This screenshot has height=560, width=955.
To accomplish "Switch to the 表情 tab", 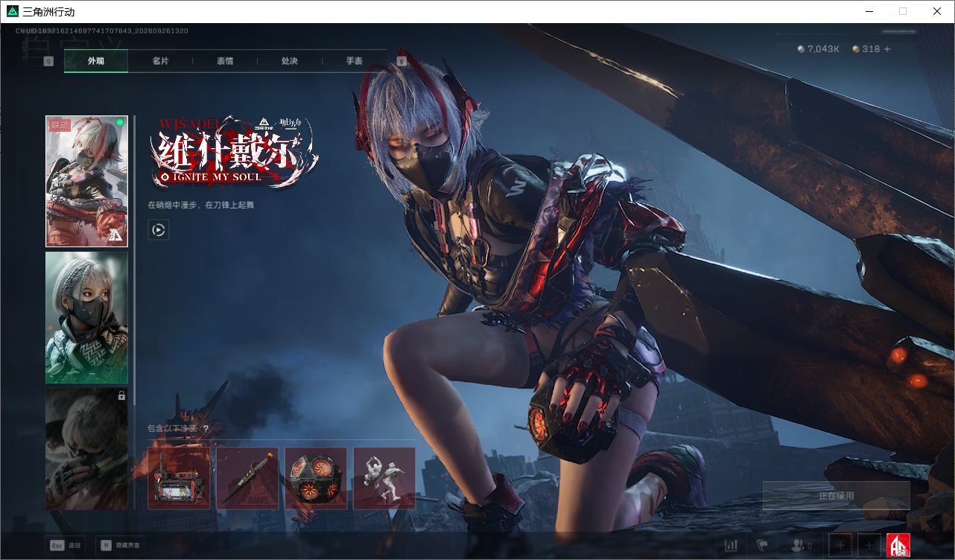I will (x=225, y=61).
